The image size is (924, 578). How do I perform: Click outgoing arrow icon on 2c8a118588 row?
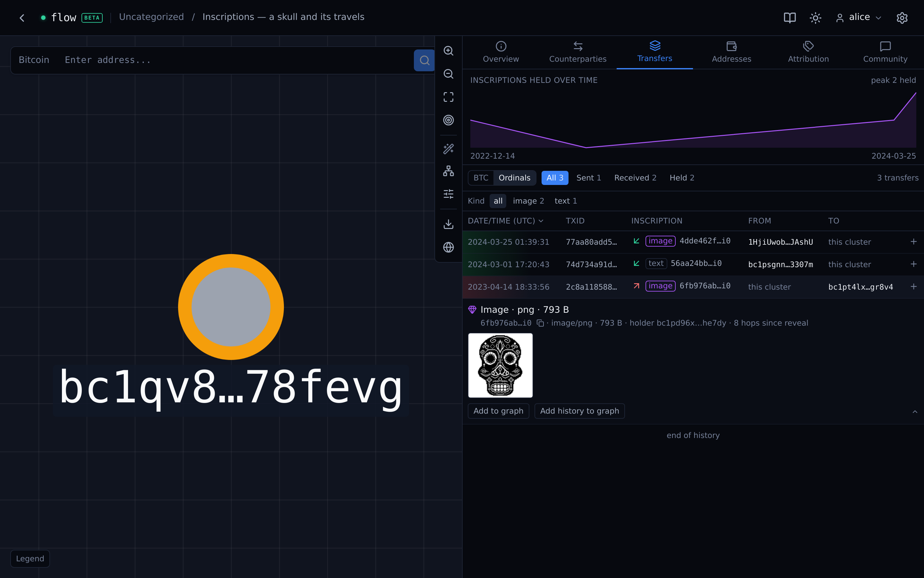[x=636, y=286]
